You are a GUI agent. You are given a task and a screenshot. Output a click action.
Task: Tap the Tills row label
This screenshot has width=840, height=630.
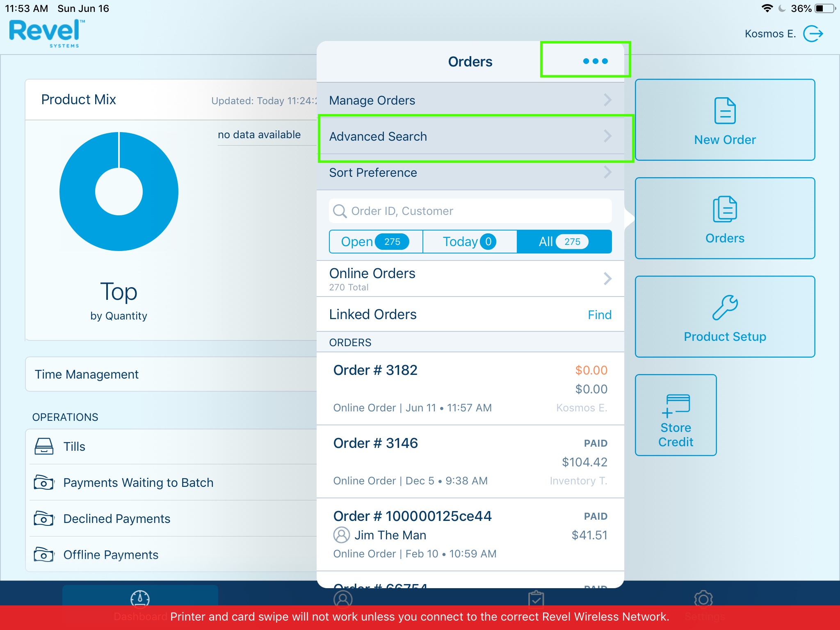coord(74,446)
